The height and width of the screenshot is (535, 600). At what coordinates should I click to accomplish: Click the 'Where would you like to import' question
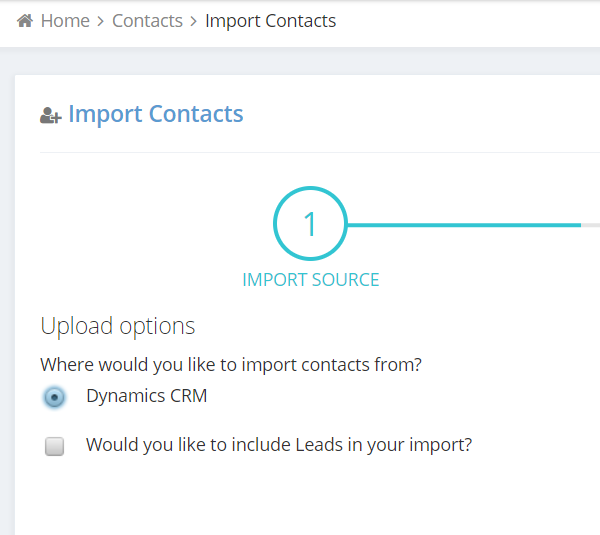pos(231,365)
